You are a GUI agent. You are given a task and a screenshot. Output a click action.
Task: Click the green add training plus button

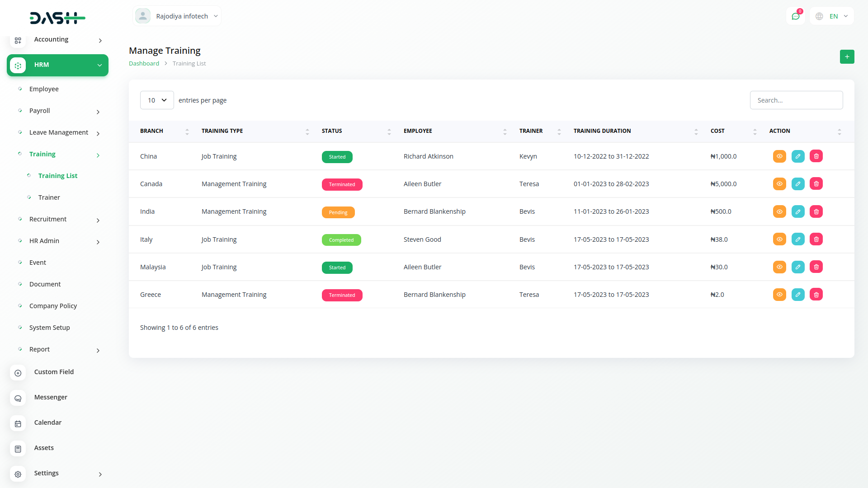pos(847,57)
